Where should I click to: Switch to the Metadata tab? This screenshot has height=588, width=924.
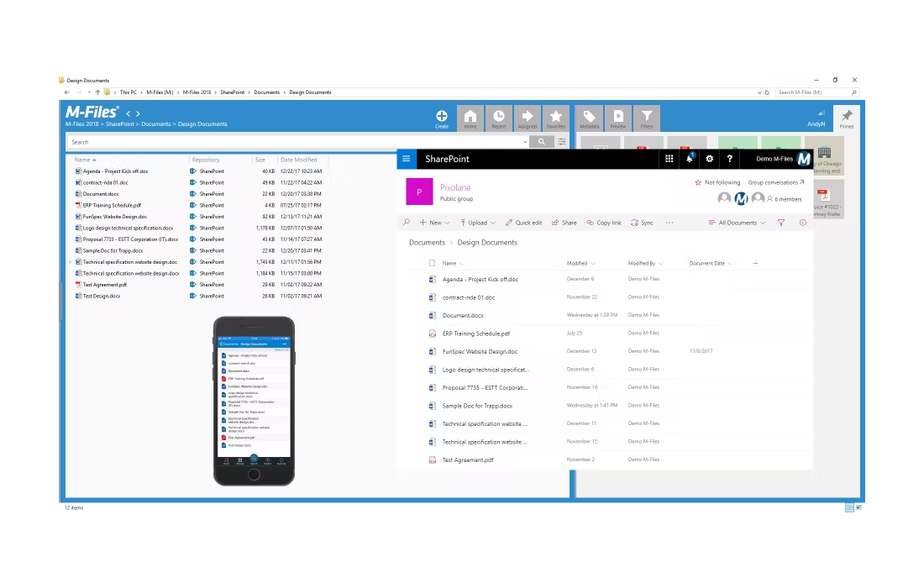pos(590,118)
